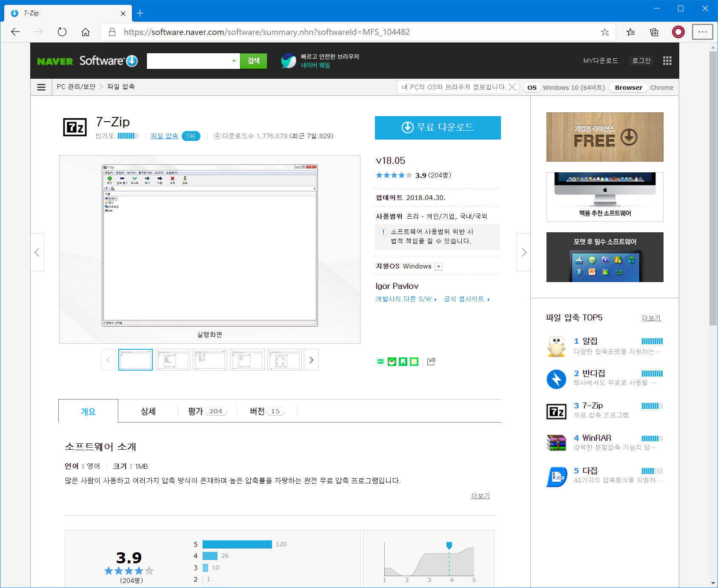Click the 알집 penguin icon
Image resolution: width=718 pixels, height=588 pixels.
tap(556, 346)
